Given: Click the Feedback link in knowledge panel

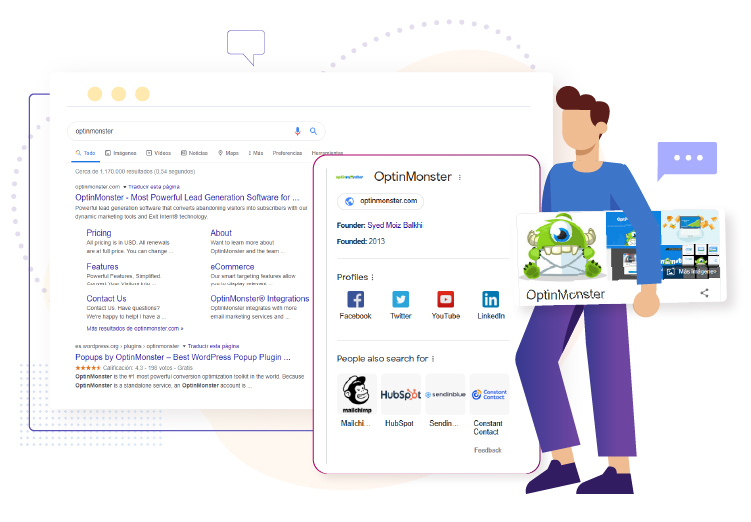Looking at the screenshot, I should click(x=488, y=450).
